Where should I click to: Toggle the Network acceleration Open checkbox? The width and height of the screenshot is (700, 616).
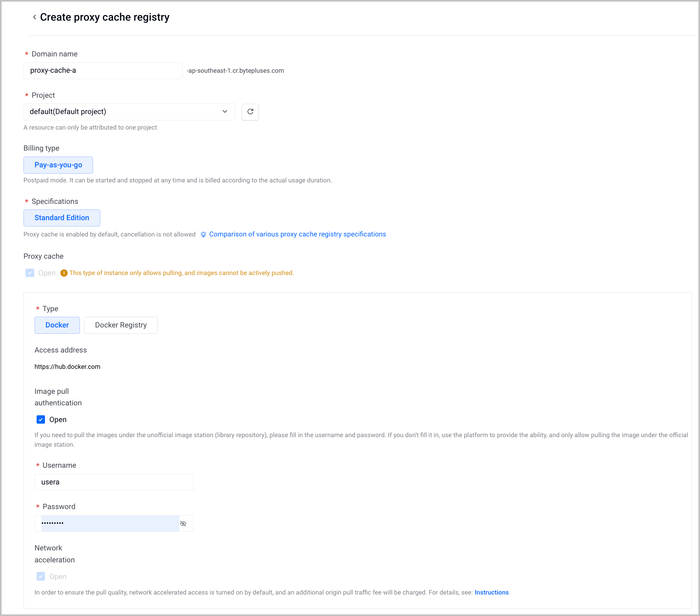tap(41, 576)
